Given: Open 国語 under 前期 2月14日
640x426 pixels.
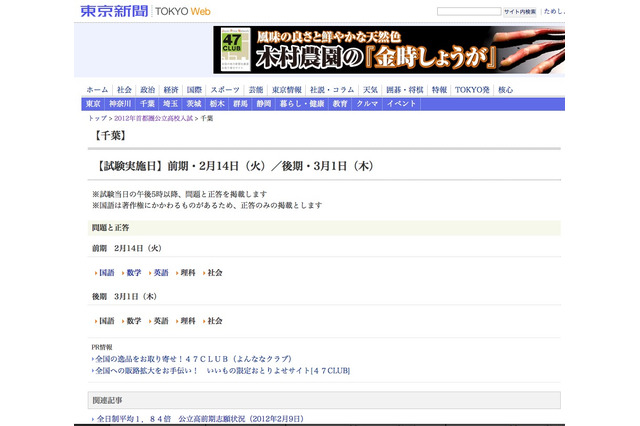Looking at the screenshot, I should pyautogui.click(x=107, y=273).
